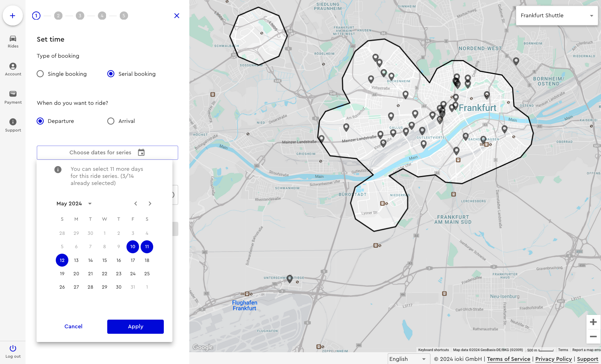
Task: Click step 3 in the booking stepper
Action: click(80, 16)
